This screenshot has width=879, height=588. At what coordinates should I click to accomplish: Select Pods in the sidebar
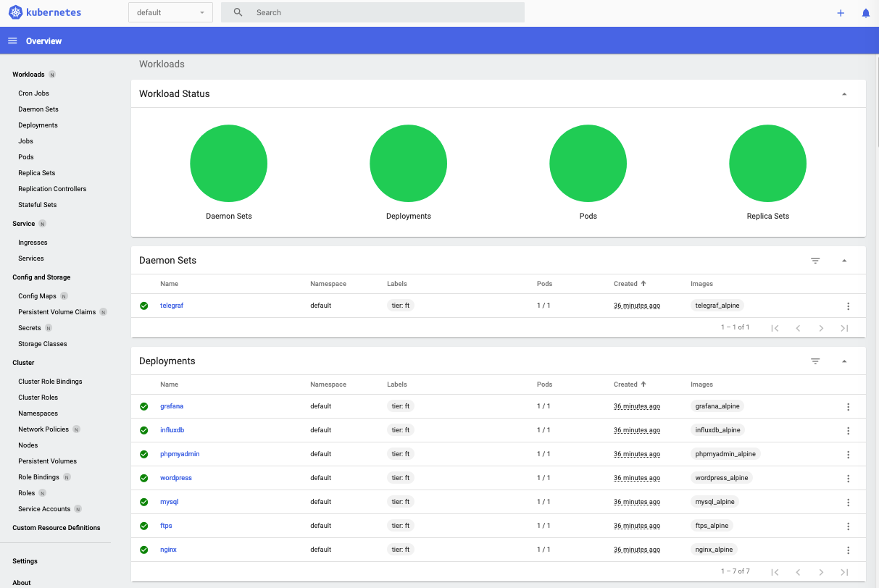tap(26, 156)
